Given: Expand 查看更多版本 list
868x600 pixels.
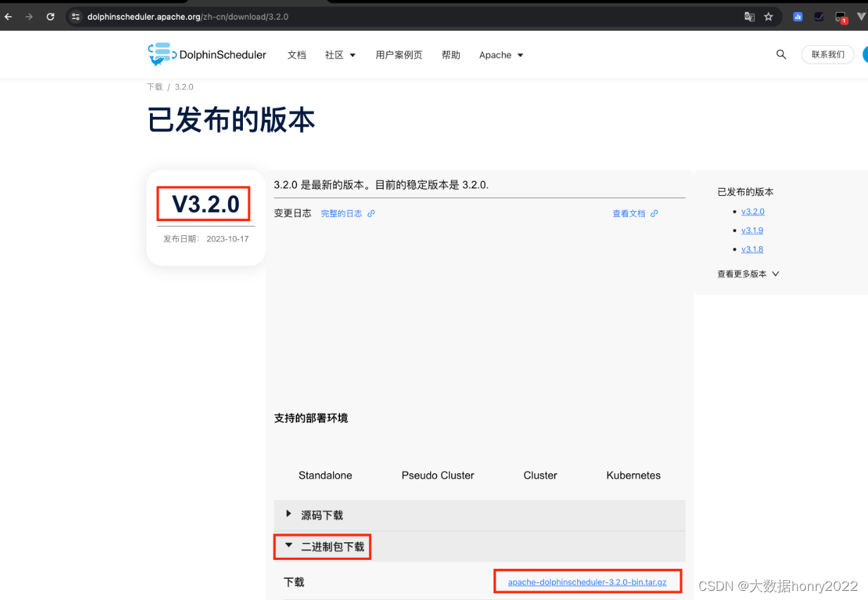Looking at the screenshot, I should 748,274.
